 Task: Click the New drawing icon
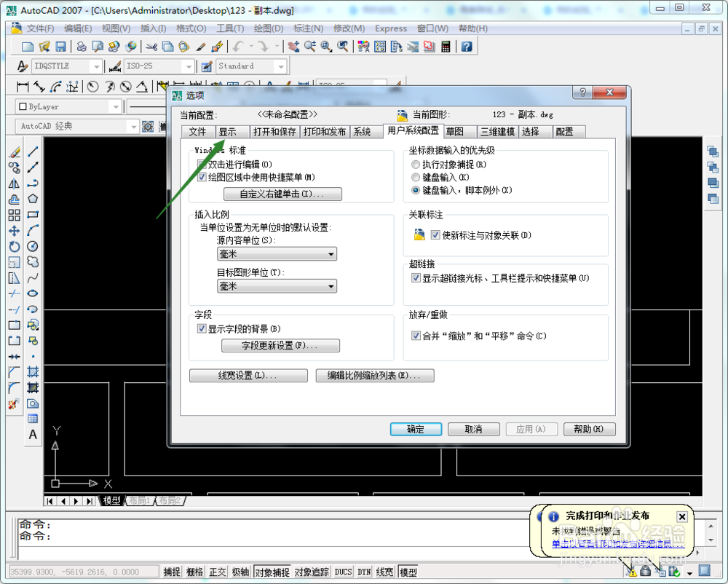click(x=28, y=47)
